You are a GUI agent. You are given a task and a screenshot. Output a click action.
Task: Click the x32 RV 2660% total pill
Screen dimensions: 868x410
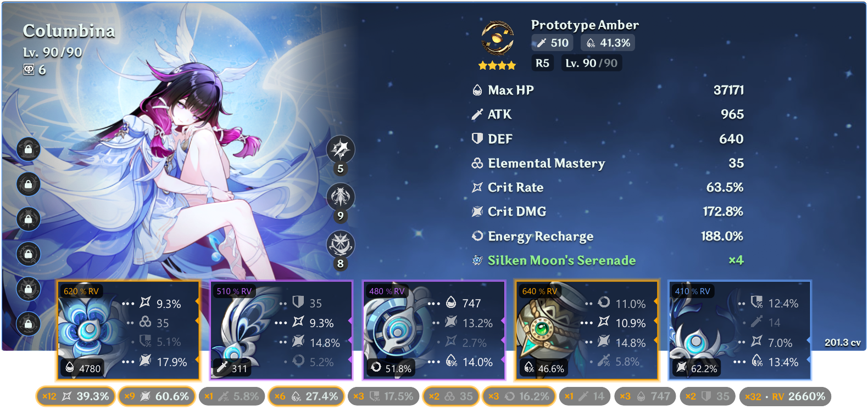pos(785,396)
